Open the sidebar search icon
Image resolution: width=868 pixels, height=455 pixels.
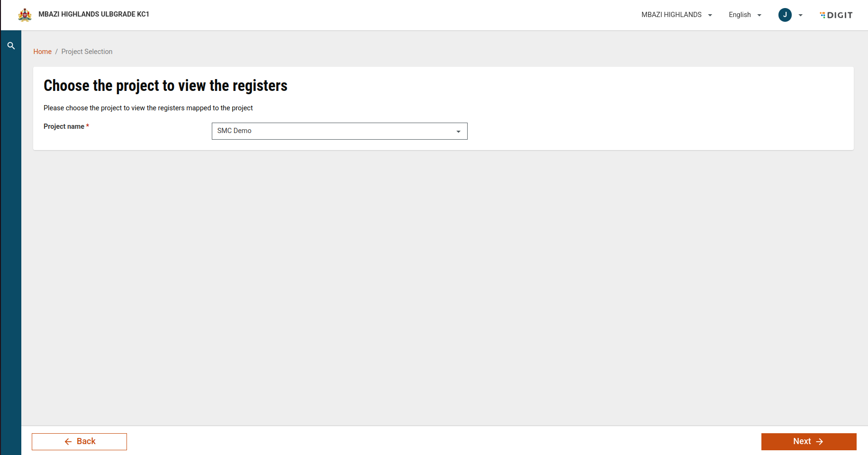(11, 46)
